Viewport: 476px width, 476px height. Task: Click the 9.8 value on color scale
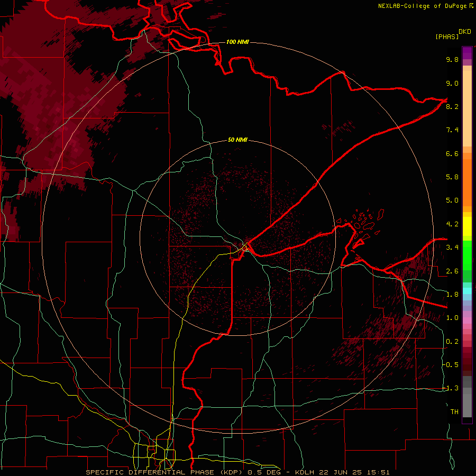tap(452, 59)
